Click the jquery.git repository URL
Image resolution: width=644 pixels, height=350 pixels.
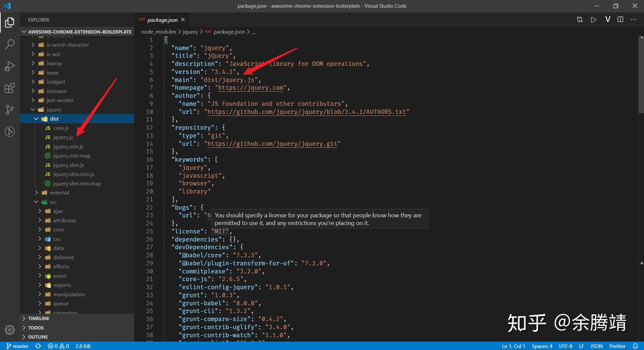coord(272,144)
